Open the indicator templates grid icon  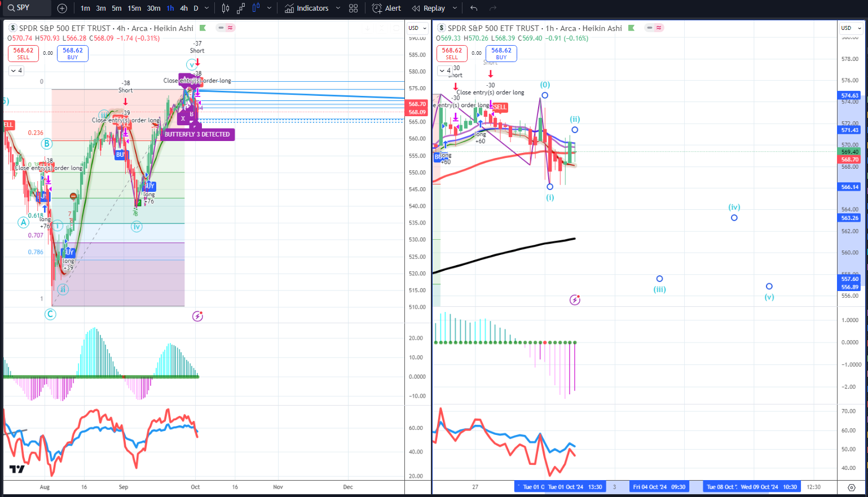354,8
